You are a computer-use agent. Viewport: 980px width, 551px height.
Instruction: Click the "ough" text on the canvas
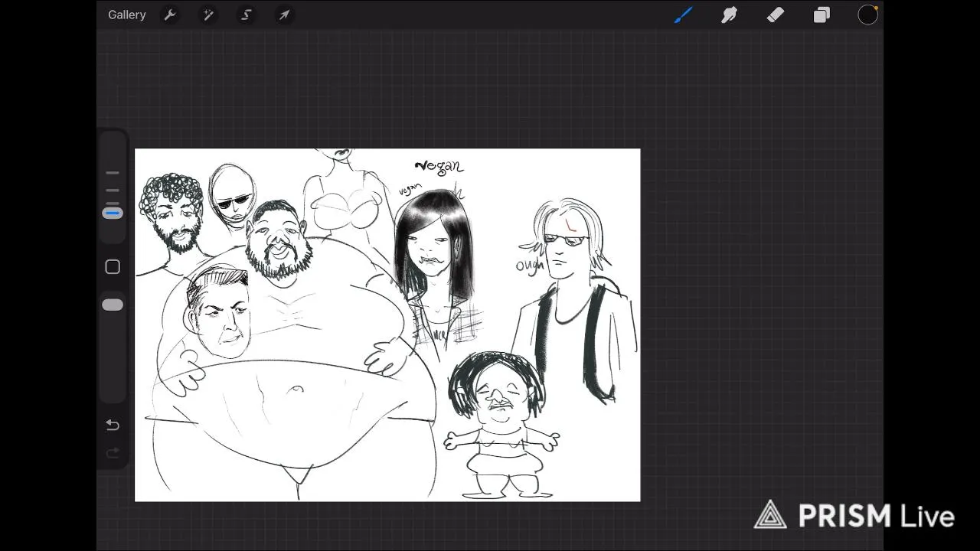pos(530,266)
